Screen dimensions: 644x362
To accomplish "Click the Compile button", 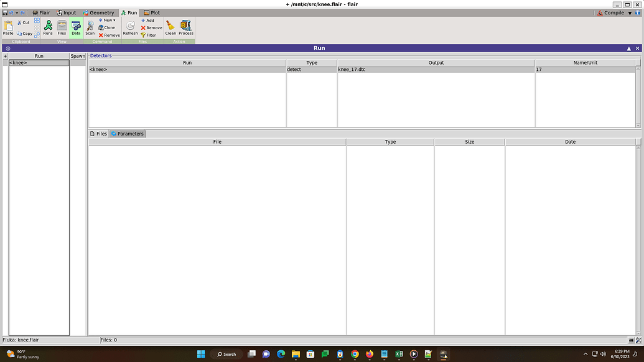I will pyautogui.click(x=610, y=12).
